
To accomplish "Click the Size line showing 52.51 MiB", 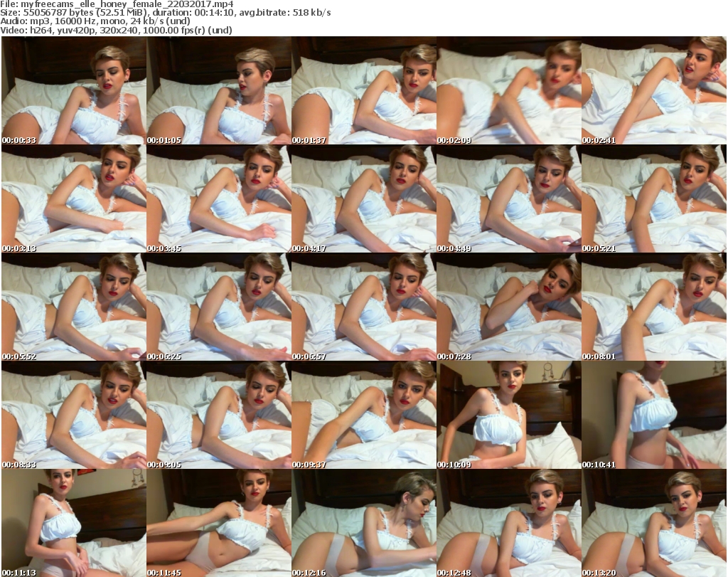I will pyautogui.click(x=165, y=13).
